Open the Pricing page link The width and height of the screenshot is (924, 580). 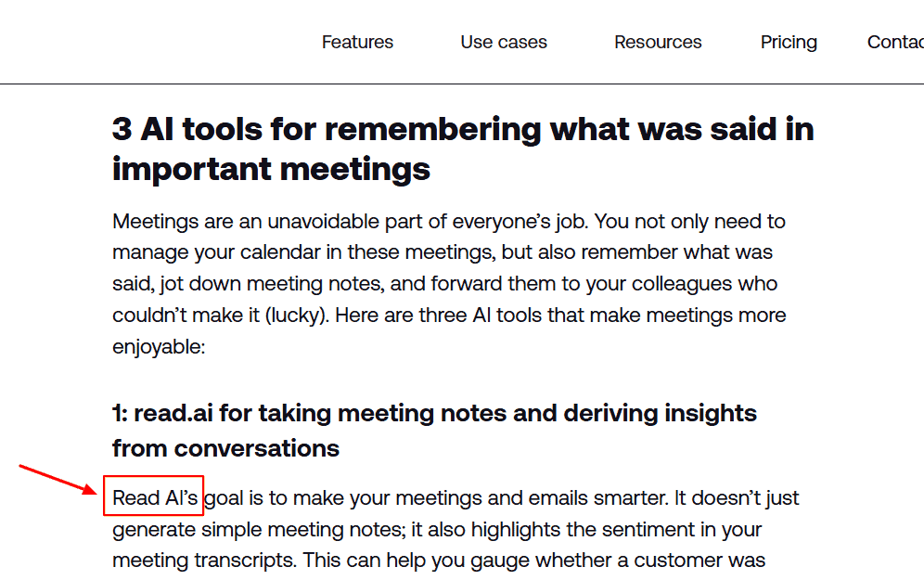(789, 43)
